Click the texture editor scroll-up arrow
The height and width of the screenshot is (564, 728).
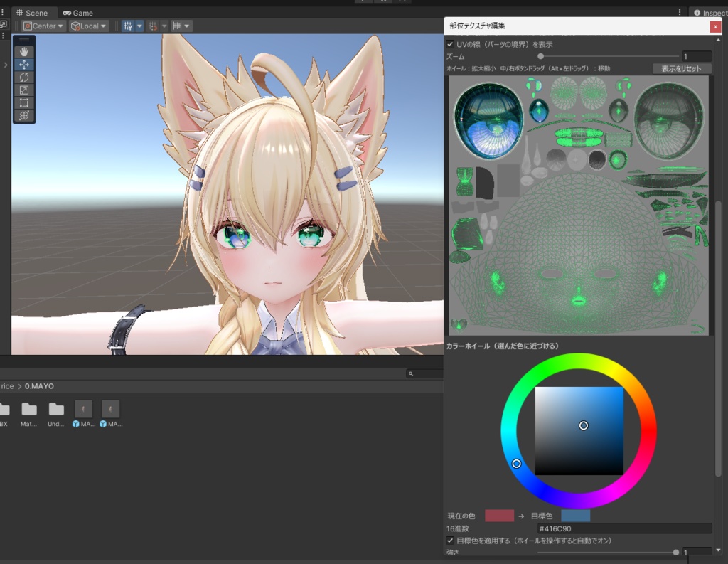coord(718,40)
